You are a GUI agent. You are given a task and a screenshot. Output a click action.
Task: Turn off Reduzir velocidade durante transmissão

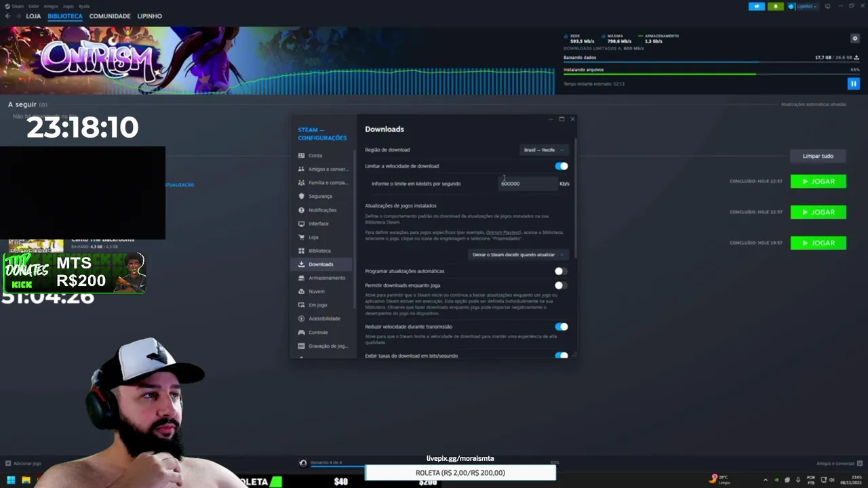(561, 327)
